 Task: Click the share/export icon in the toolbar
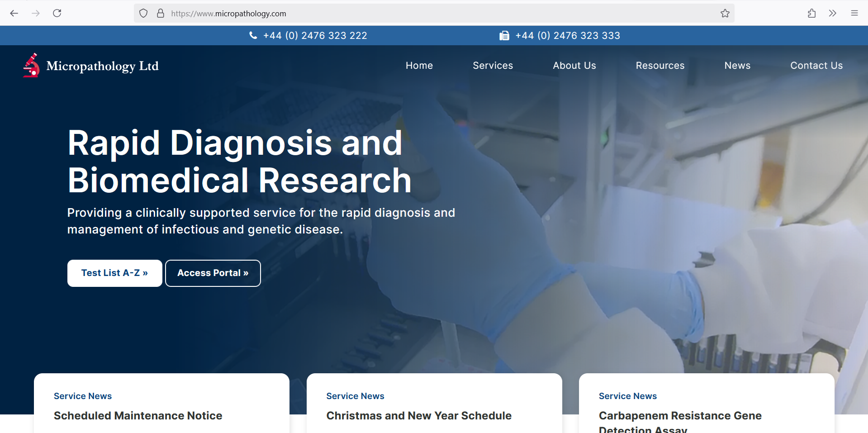(811, 13)
